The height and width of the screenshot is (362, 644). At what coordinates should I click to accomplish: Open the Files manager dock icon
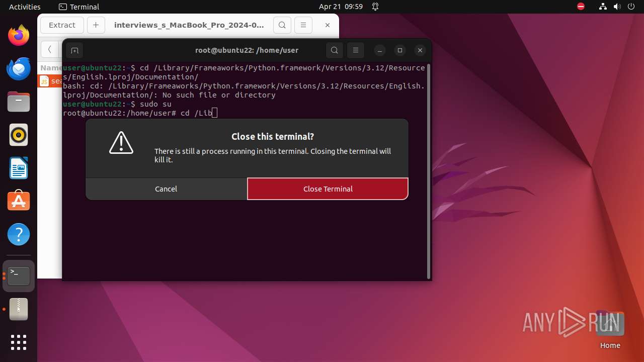click(x=19, y=102)
